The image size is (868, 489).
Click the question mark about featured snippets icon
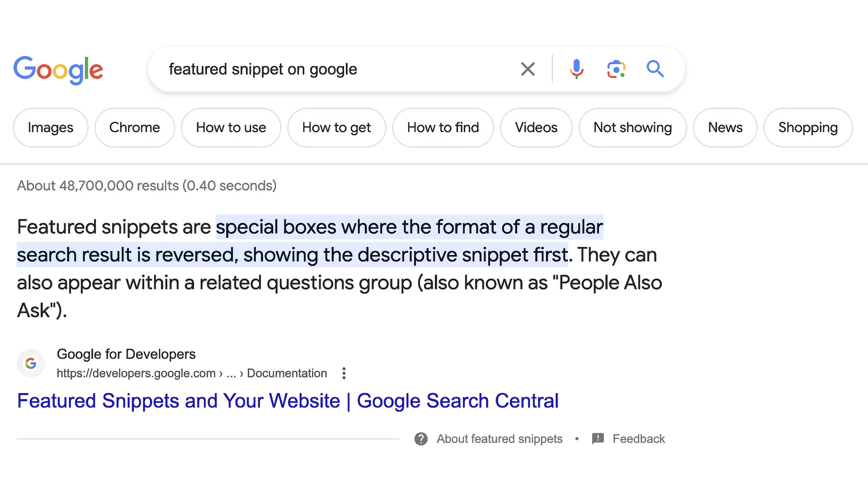[421, 438]
